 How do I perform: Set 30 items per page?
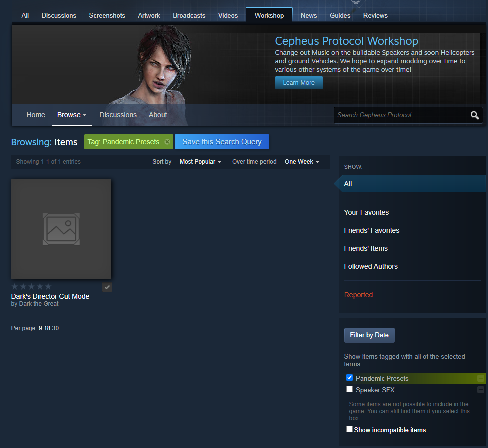click(x=55, y=328)
